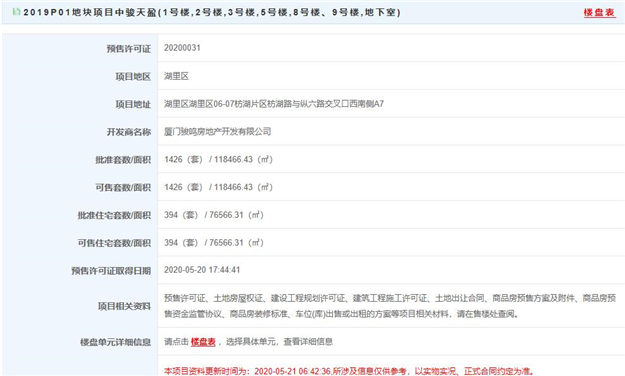Open the 楼盘表 link in the header
625x376 pixels.
point(599,12)
